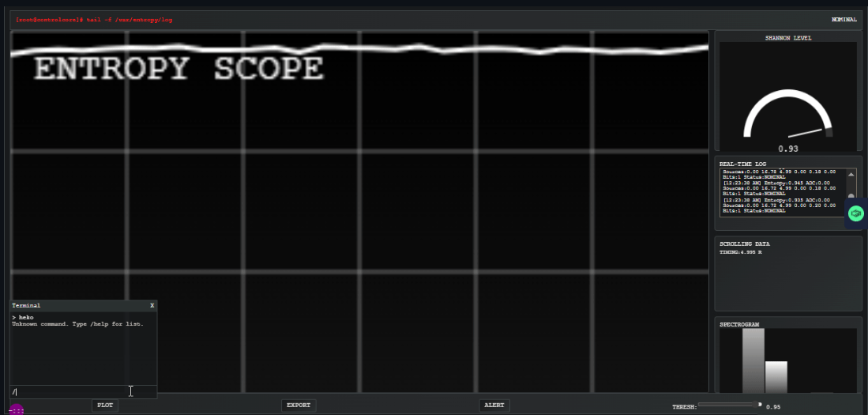868x415 pixels.
Task: Click the white entropy waveform trace
Action: (360, 49)
